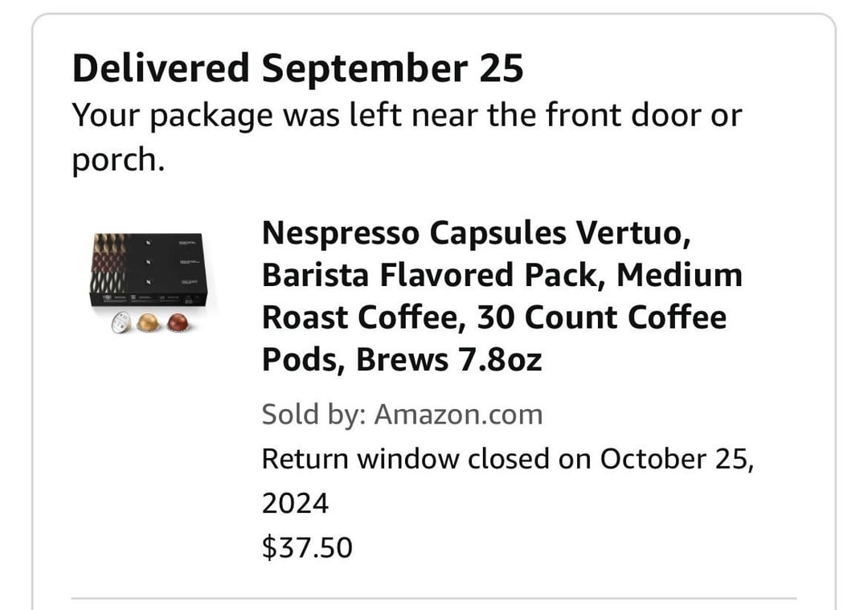
Task: Click the divider line below the price
Action: point(434,598)
